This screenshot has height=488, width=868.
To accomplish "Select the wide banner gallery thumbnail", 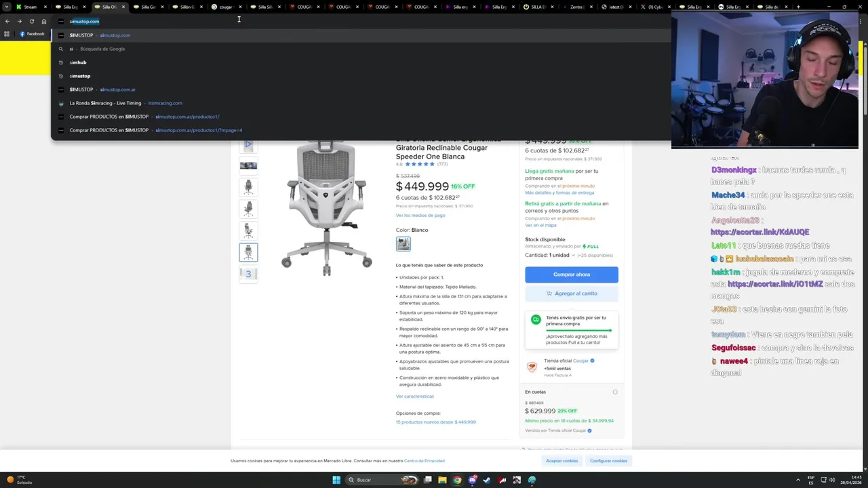I will pyautogui.click(x=248, y=165).
